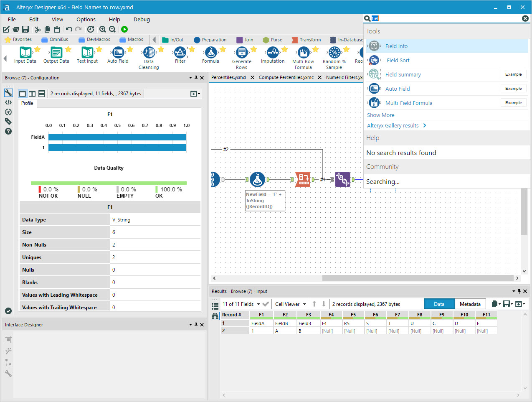Select the Input Data tool
This screenshot has width=532, height=402.
pos(25,55)
